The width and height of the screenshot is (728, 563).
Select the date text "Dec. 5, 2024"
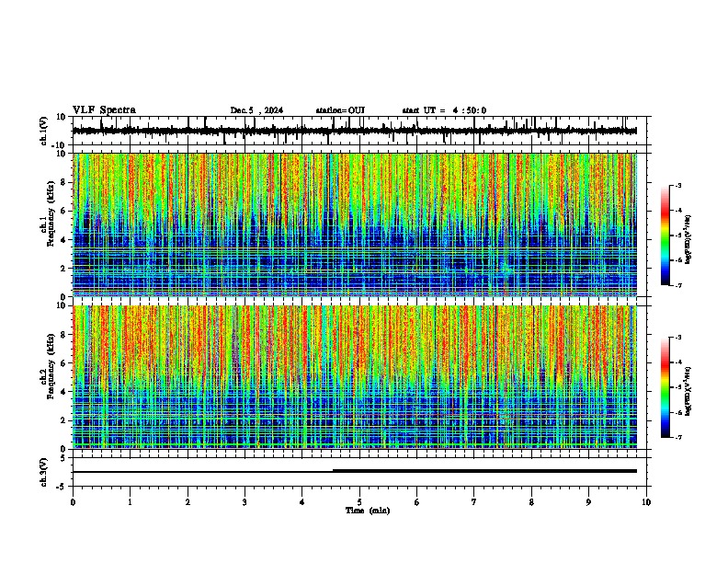(x=256, y=110)
